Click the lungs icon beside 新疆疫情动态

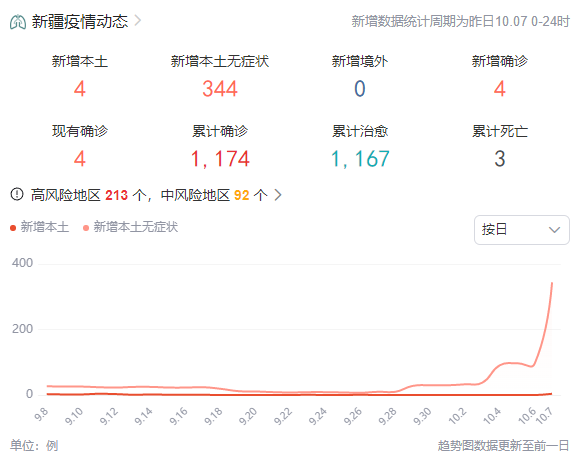coord(18,22)
